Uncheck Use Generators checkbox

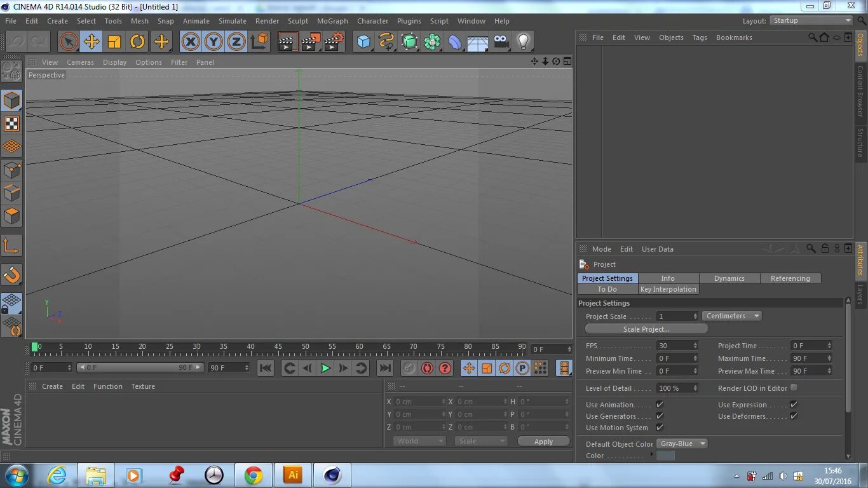[x=660, y=416]
